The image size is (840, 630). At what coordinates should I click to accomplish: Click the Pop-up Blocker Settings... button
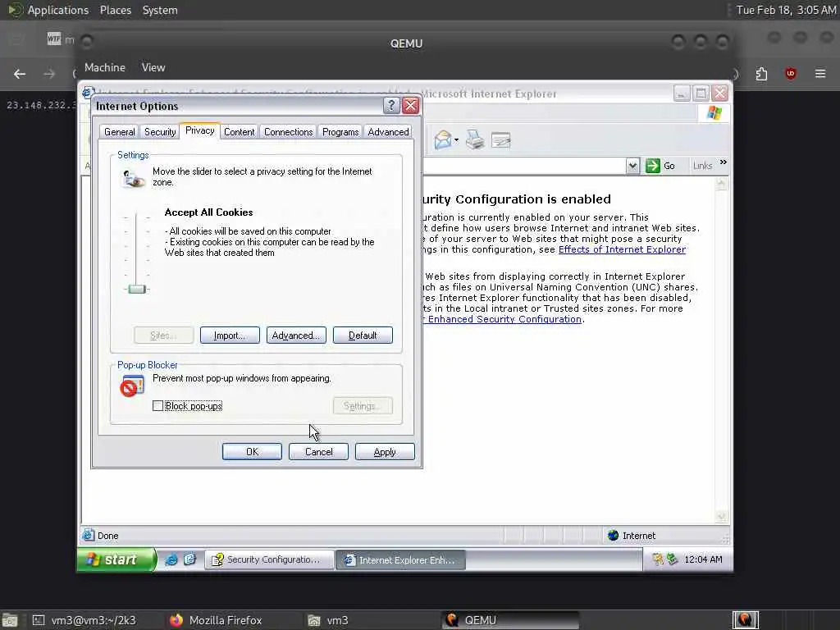[363, 405]
